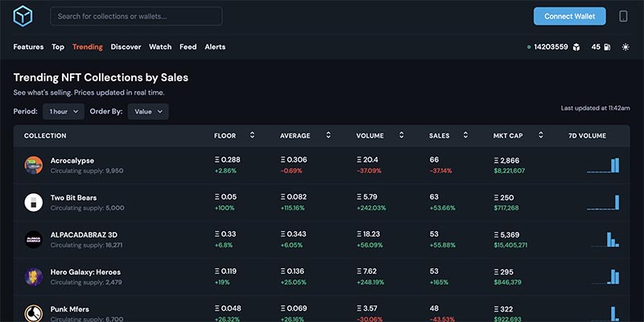Open the Acrocalypse collection link
This screenshot has height=322, width=644.
[x=72, y=160]
